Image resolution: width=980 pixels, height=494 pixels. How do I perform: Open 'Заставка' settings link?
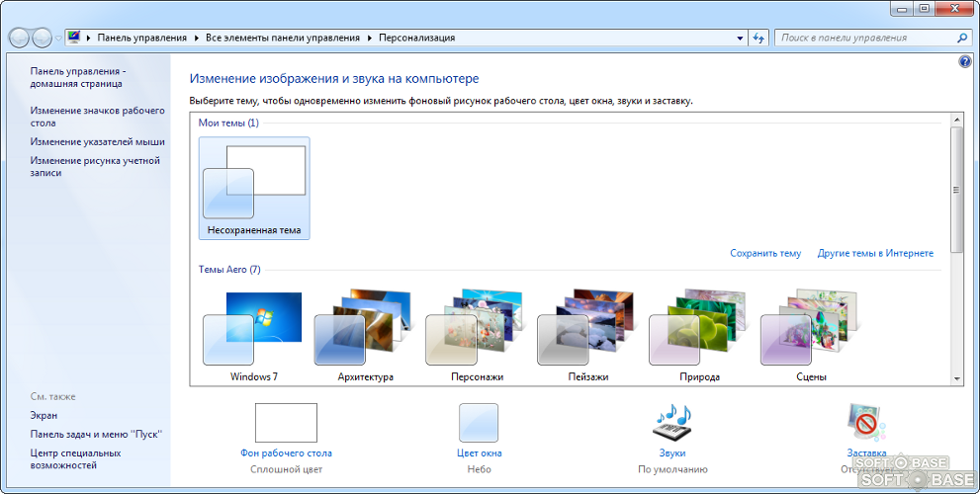pos(866,453)
